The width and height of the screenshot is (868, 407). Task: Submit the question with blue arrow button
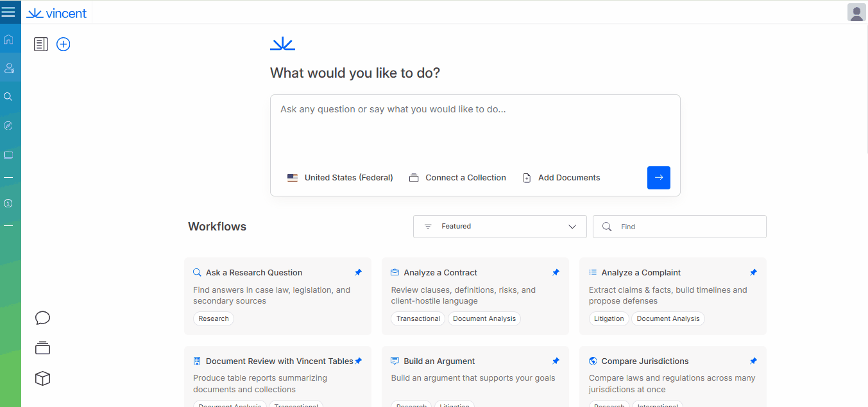(658, 178)
